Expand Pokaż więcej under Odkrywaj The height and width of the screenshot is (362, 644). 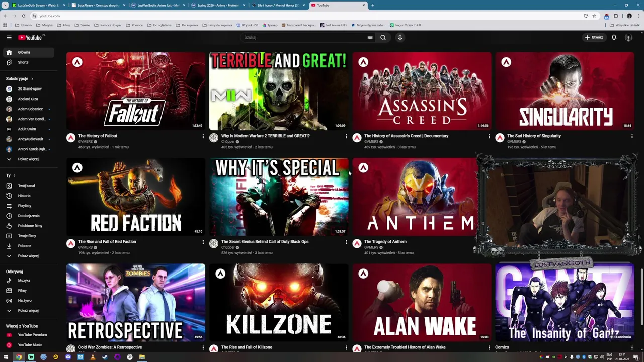28,311
